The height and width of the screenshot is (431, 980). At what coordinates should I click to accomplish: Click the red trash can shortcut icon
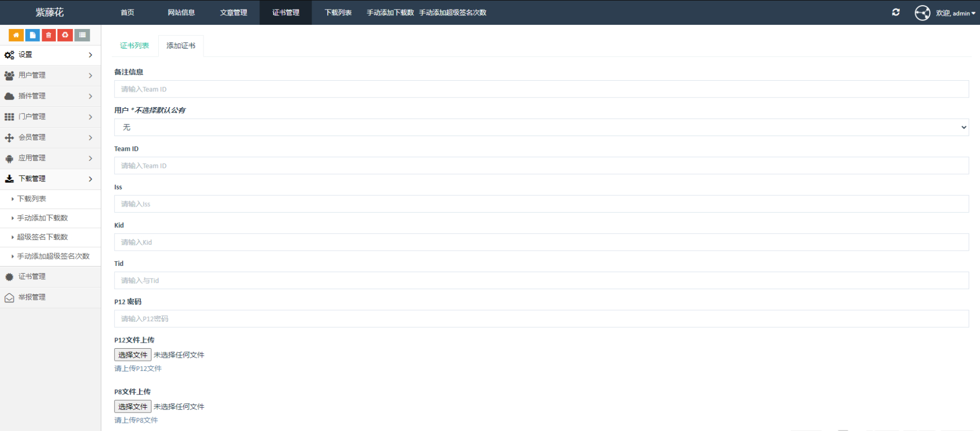(x=48, y=35)
